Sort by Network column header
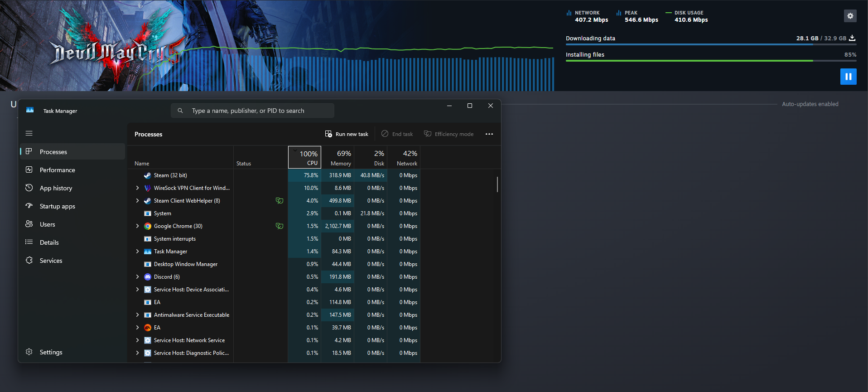 404,157
